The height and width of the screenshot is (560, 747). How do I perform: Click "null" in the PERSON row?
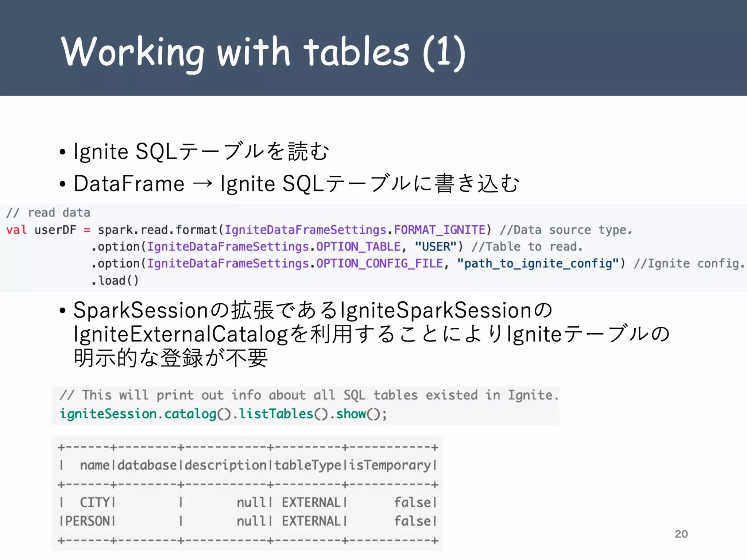coord(251,521)
